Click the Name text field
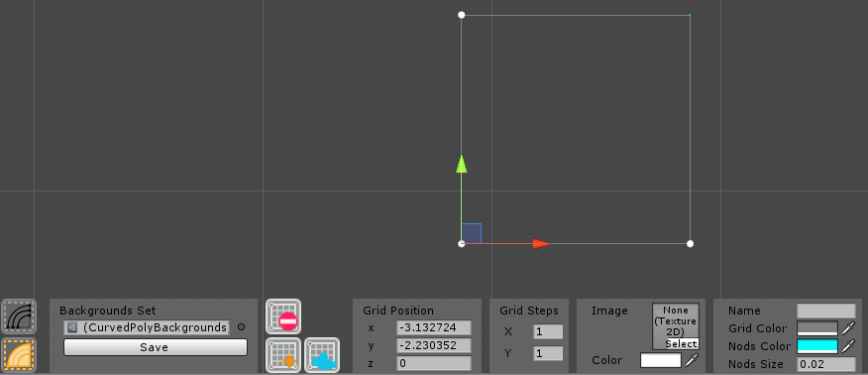Screen dimensions: 868x375 pos(826,311)
